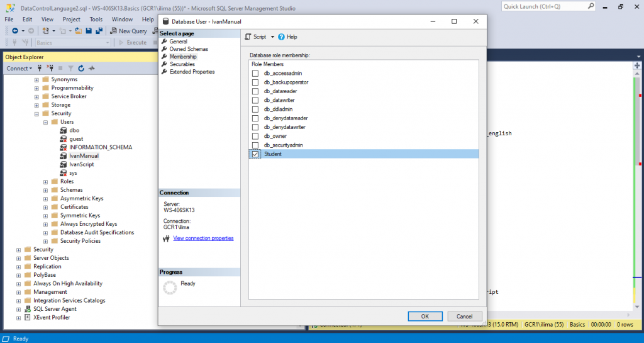Expand the Programmability tree node

point(36,88)
